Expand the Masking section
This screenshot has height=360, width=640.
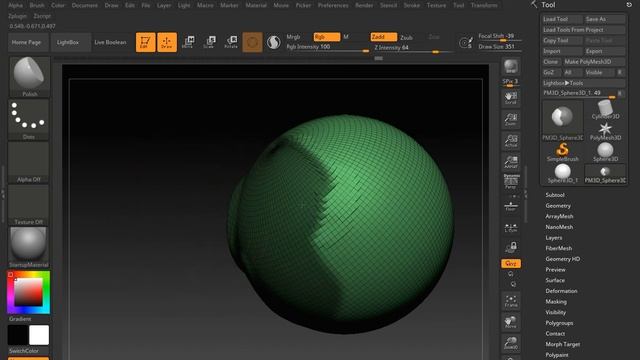[556, 302]
